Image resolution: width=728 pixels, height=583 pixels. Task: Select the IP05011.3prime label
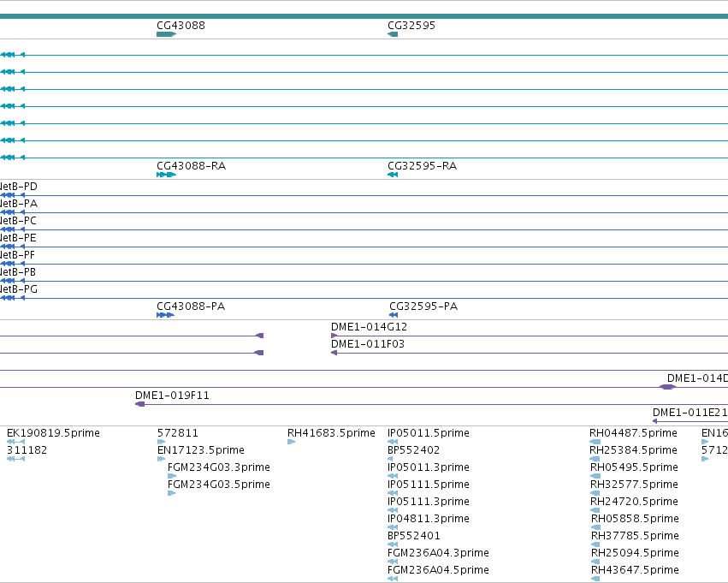[428, 467]
